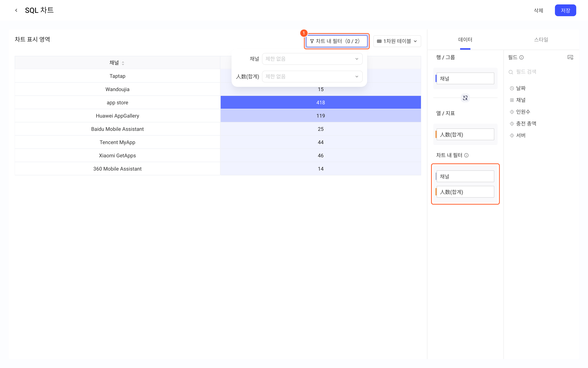Image resolution: width=588 pixels, height=368 pixels.
Task: Select 채널 field in 행 / 그룹 section
Action: (x=465, y=79)
